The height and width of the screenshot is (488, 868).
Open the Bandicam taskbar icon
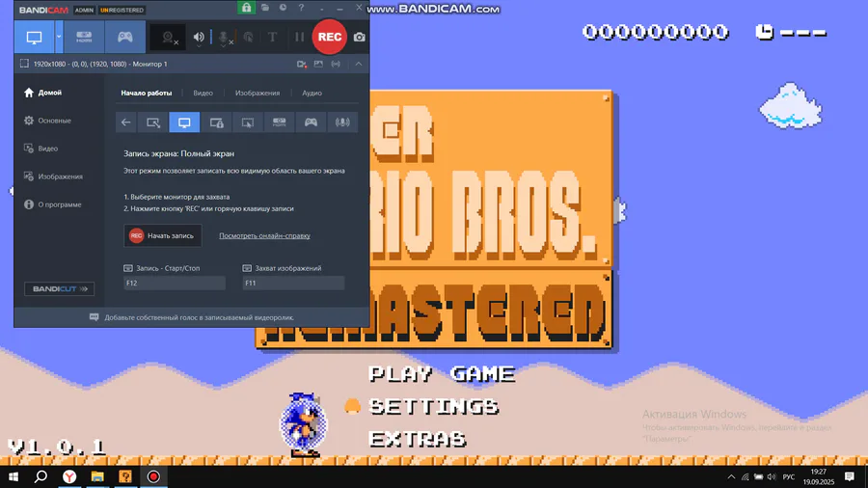[x=153, y=477]
